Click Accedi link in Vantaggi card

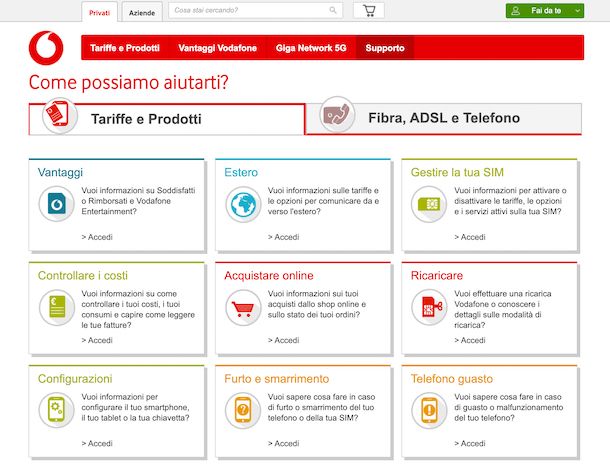tap(97, 237)
